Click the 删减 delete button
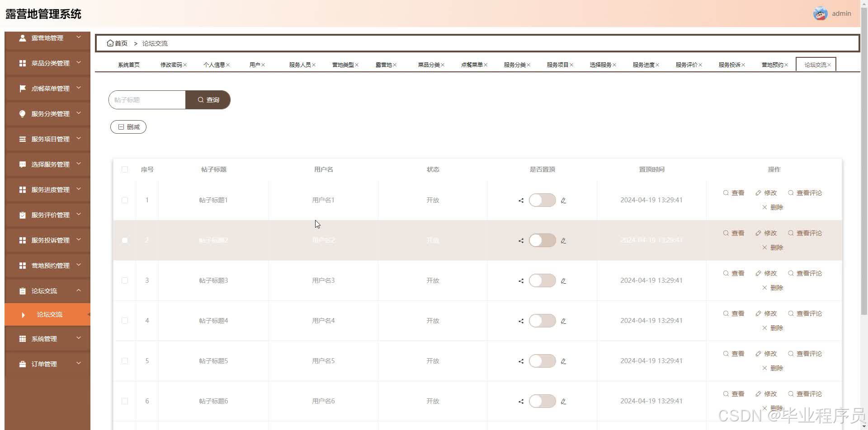The image size is (868, 430). coord(128,127)
